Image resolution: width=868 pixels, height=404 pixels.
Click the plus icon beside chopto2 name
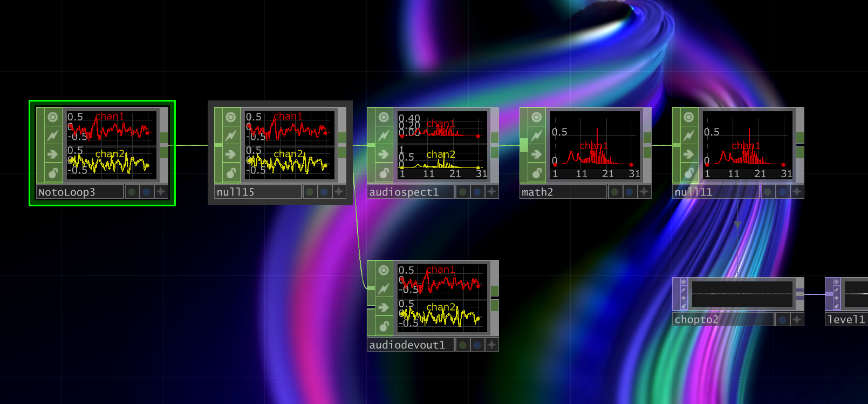click(797, 319)
